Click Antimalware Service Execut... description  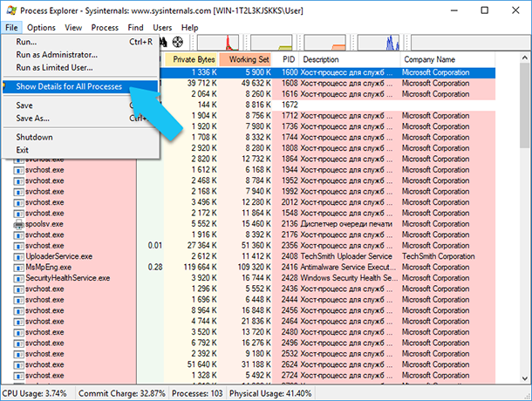click(x=348, y=268)
